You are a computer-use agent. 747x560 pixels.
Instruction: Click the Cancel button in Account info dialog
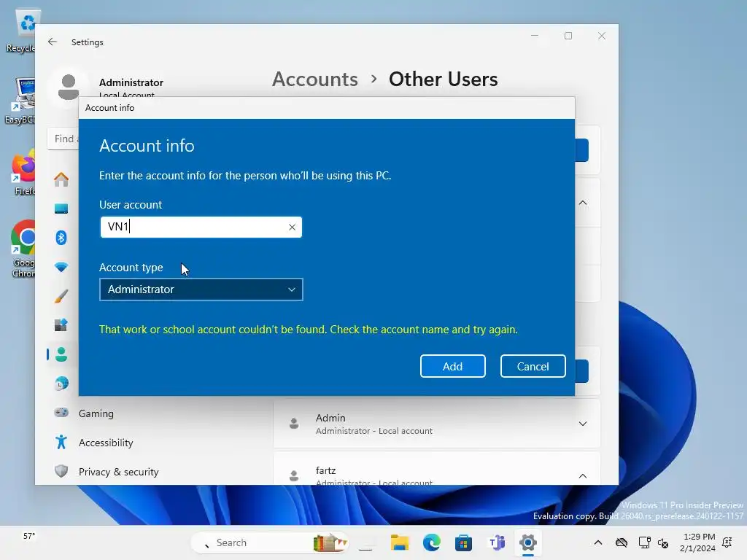(x=533, y=366)
